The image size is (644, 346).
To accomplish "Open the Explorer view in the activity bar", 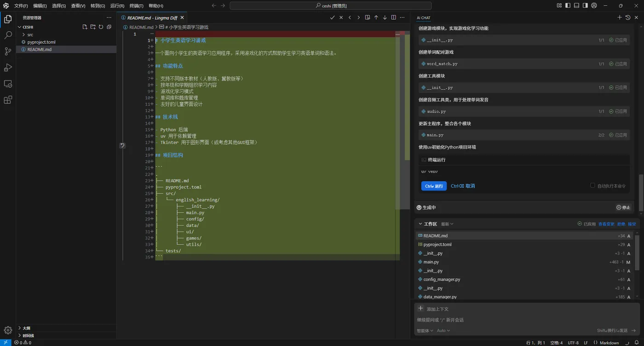I will 8,19.
